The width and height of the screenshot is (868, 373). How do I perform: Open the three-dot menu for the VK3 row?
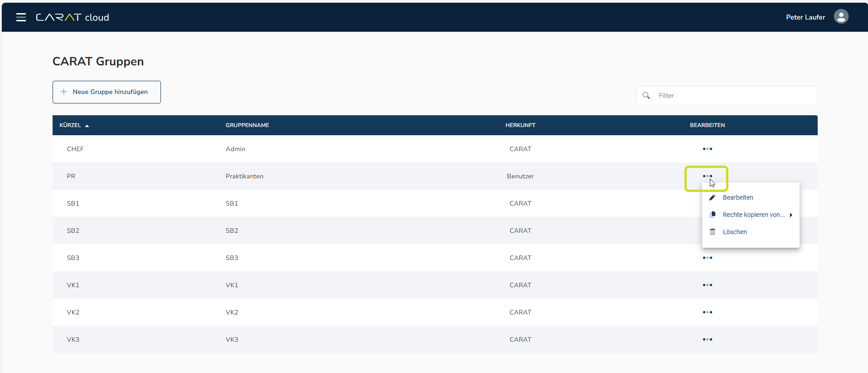pyautogui.click(x=707, y=339)
